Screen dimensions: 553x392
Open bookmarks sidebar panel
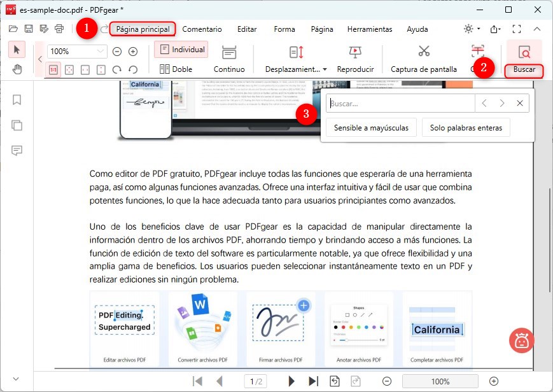pos(17,100)
